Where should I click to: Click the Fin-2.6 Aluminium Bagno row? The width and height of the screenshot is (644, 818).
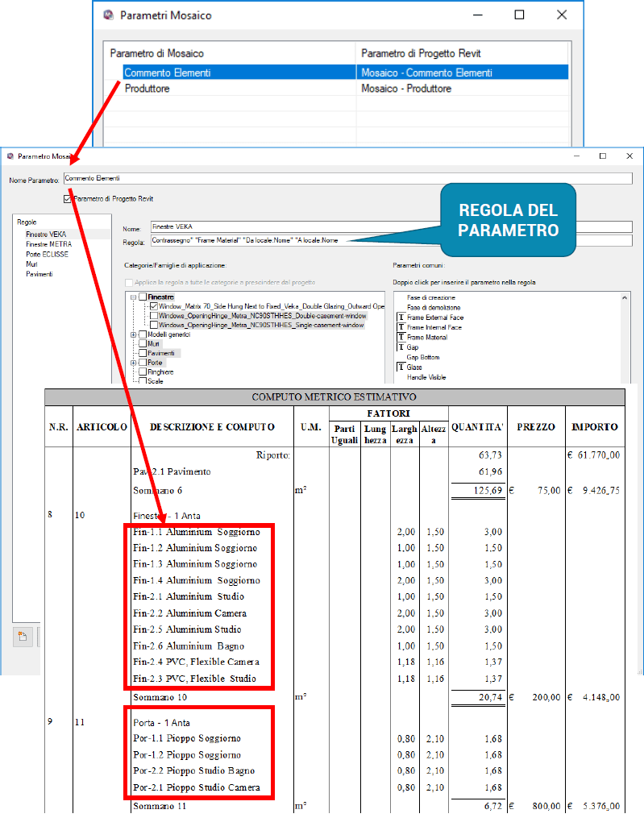pyautogui.click(x=189, y=646)
